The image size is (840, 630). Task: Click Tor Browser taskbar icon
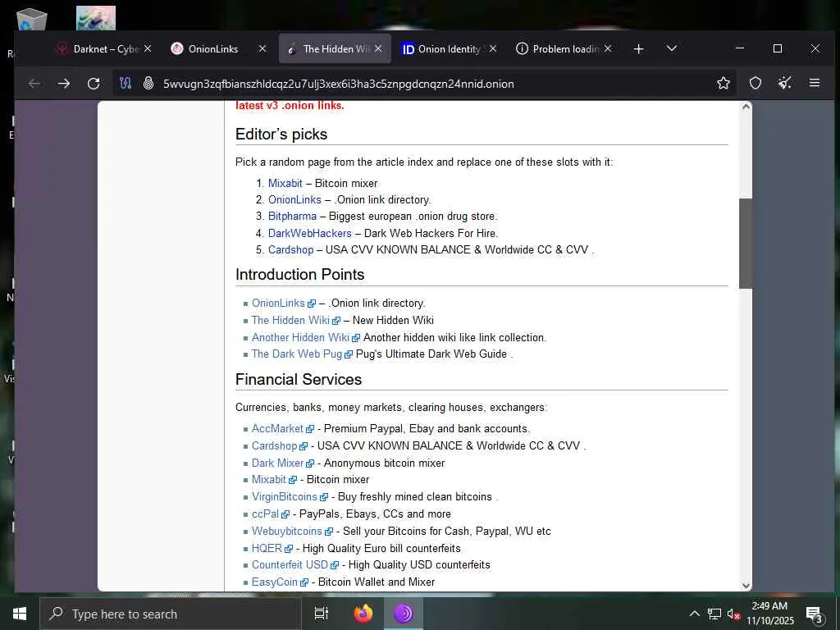[x=404, y=614]
